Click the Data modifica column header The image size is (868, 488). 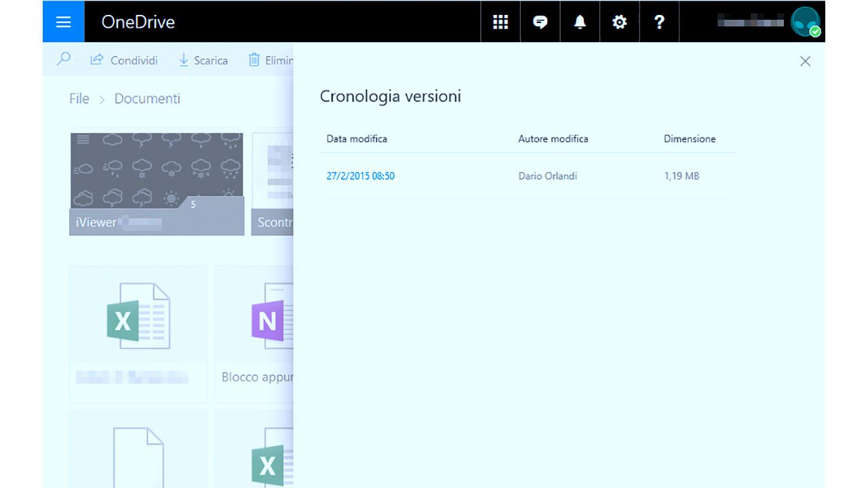coord(357,139)
